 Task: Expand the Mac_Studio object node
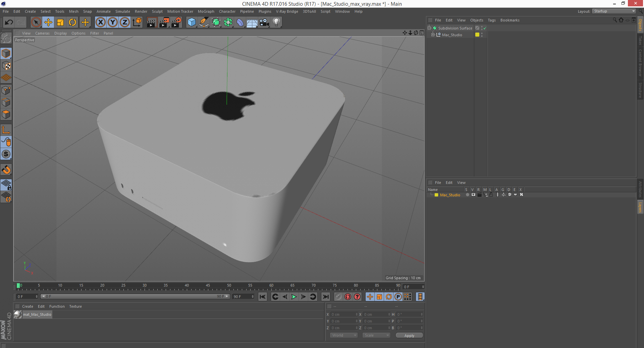click(x=433, y=35)
